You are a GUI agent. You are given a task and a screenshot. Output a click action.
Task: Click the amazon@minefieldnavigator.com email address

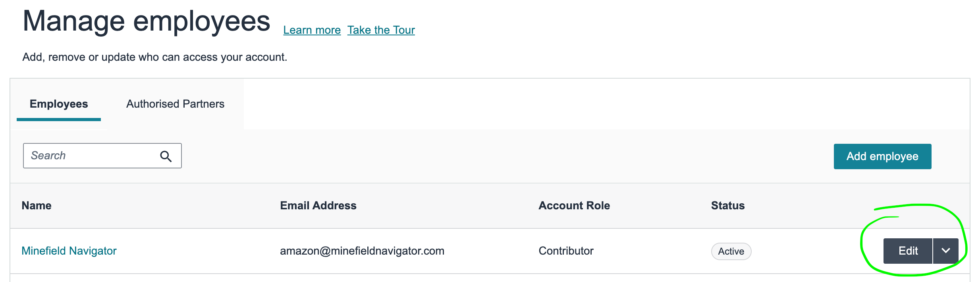tap(362, 251)
